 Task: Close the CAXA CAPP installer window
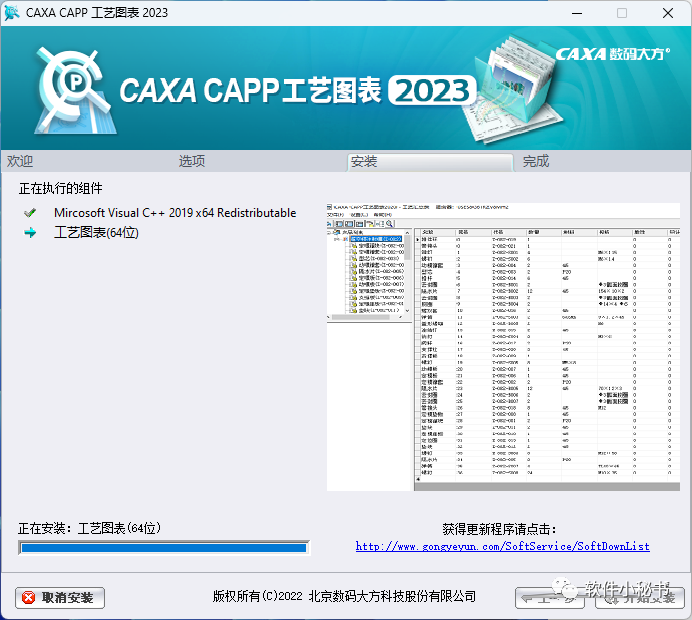[x=668, y=13]
